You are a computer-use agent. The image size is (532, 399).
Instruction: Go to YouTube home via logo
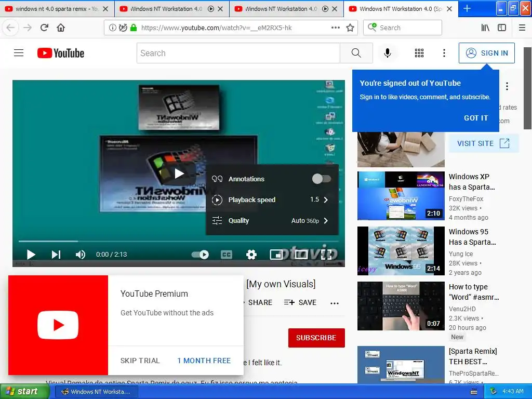point(61,53)
